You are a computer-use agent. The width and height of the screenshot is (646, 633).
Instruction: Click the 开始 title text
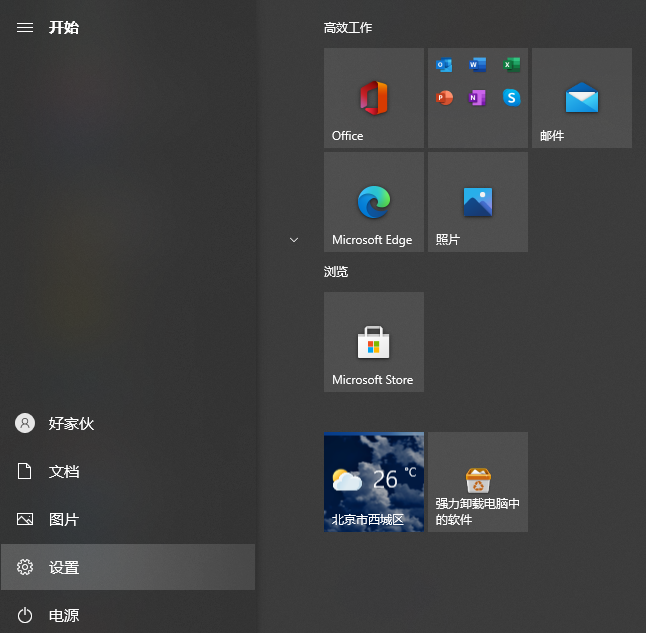pyautogui.click(x=64, y=28)
